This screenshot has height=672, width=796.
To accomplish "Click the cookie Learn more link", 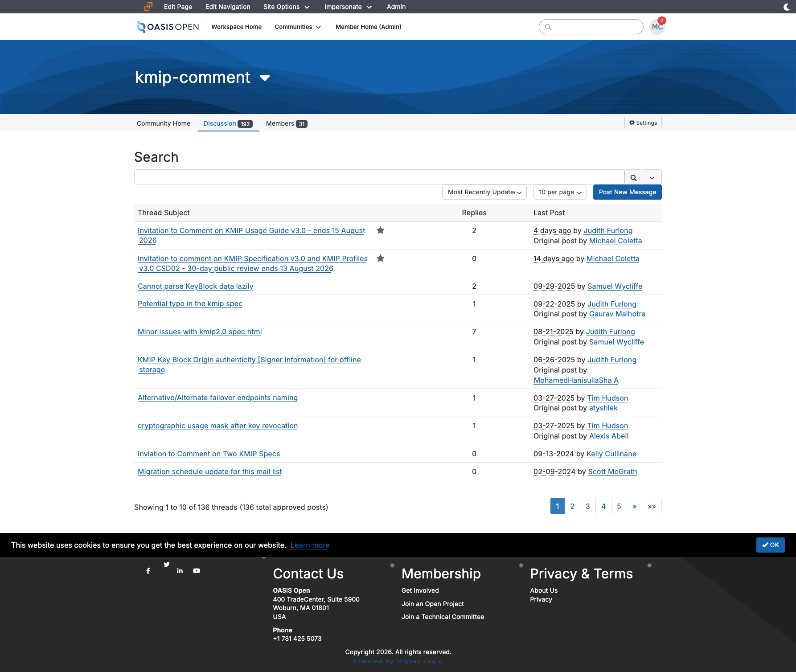I will click(310, 545).
